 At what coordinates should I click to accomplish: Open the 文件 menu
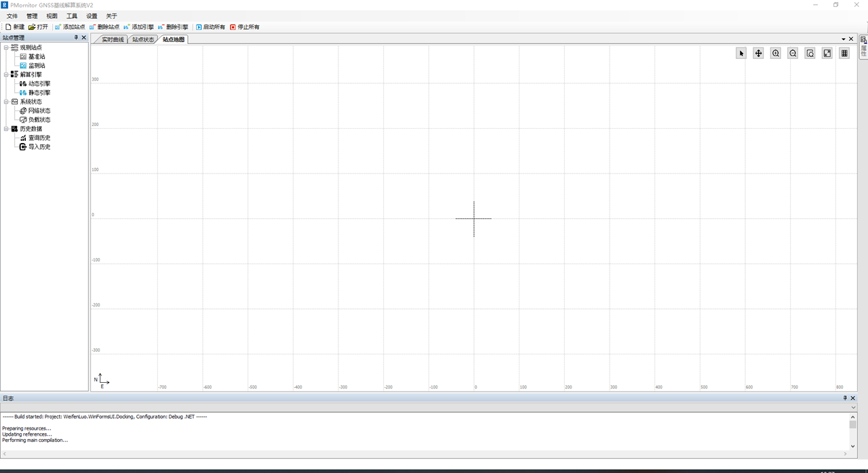click(x=12, y=16)
